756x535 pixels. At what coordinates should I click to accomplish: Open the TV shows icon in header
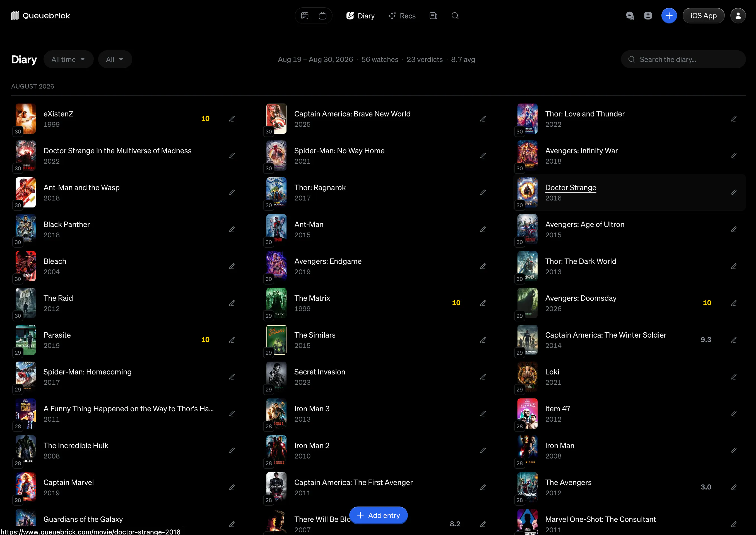click(x=322, y=15)
